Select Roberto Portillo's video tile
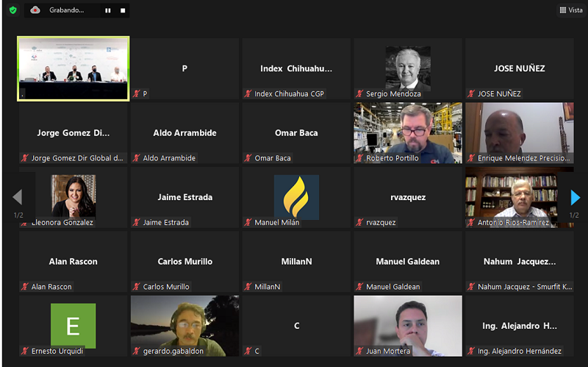Image resolution: width=588 pixels, height=367 pixels. pyautogui.click(x=408, y=133)
